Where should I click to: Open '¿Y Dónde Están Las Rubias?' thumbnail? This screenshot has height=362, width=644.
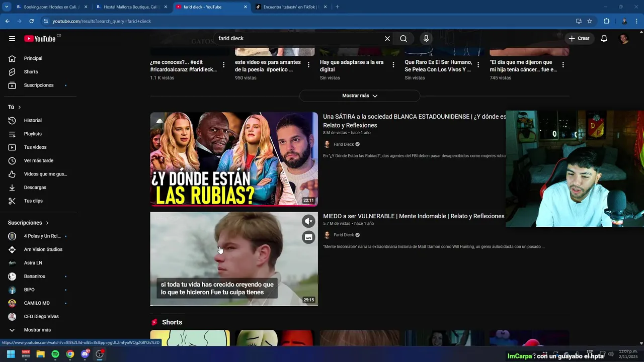click(x=234, y=159)
